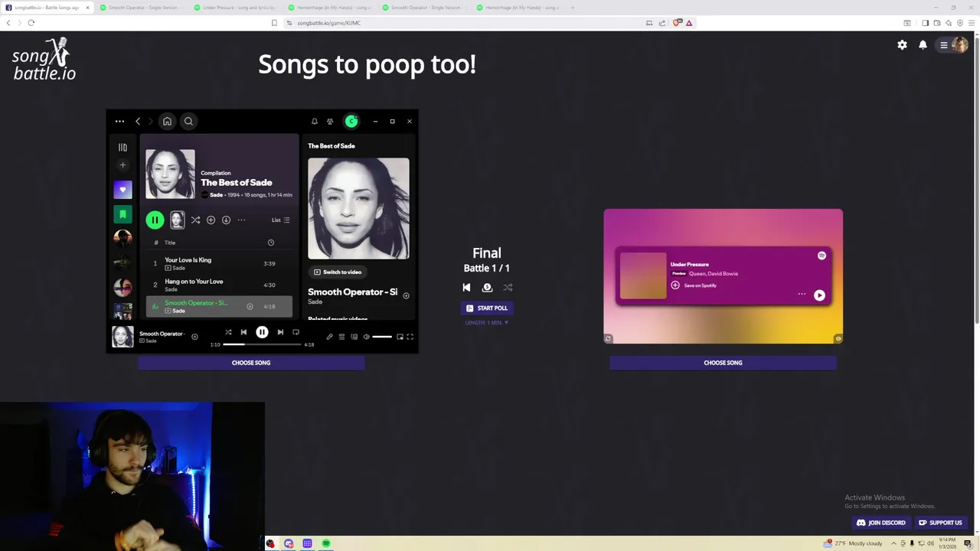This screenshot has height=551, width=980.
Task: Skip to previous track in Spotify
Action: (x=243, y=332)
